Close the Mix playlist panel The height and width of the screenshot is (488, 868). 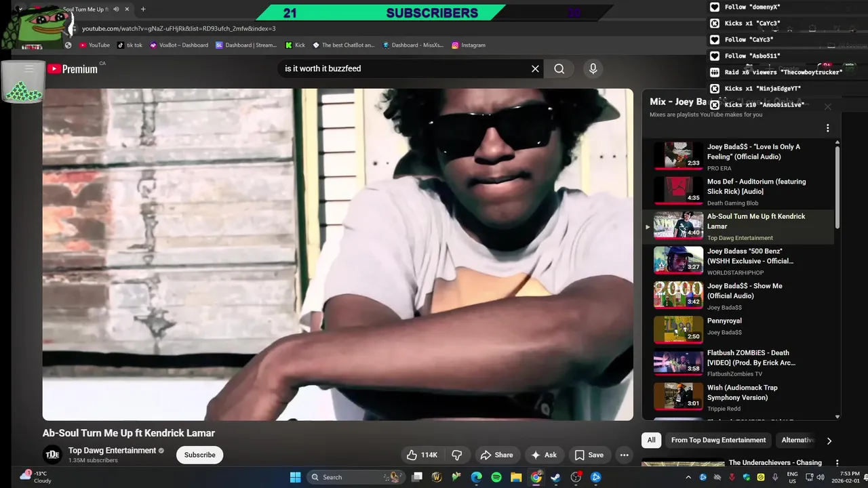(827, 106)
